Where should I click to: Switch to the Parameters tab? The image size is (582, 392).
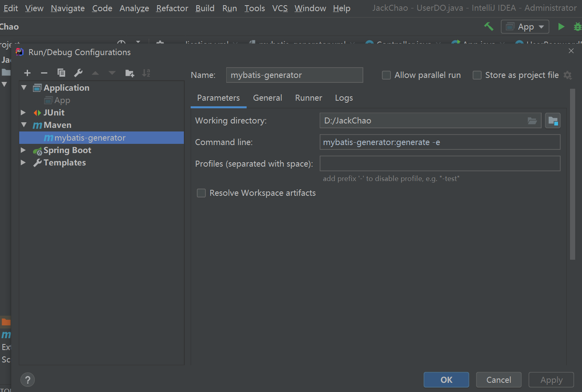218,98
